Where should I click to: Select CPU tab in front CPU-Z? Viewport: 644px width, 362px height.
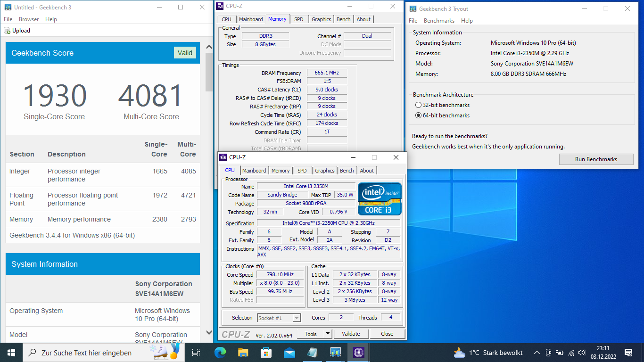[230, 170]
